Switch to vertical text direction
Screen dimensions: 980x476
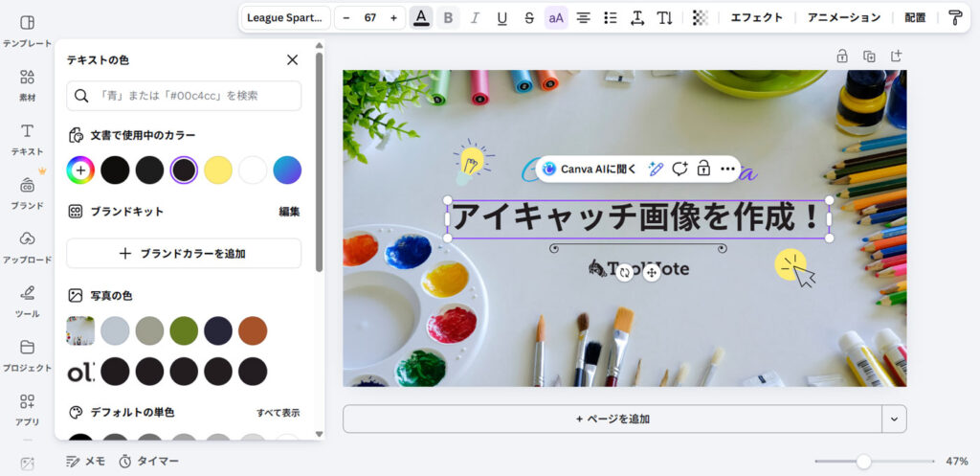pyautogui.click(x=664, y=17)
